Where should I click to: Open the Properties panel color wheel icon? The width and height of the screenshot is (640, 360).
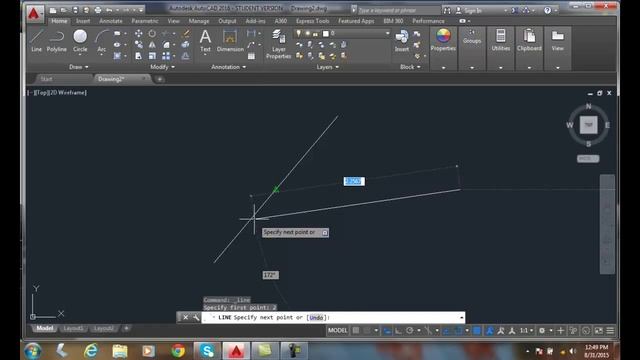click(x=443, y=36)
